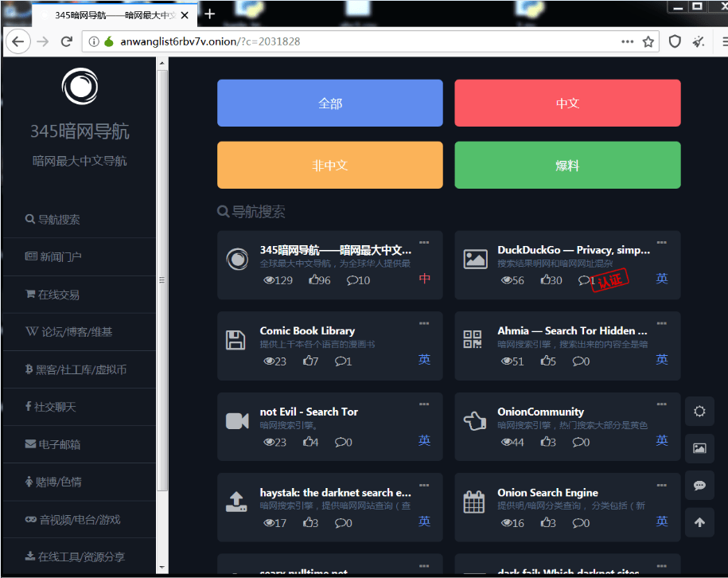Image resolution: width=728 pixels, height=578 pixels.
Task: Open the 345暗网导航 card title link
Action: click(x=335, y=250)
